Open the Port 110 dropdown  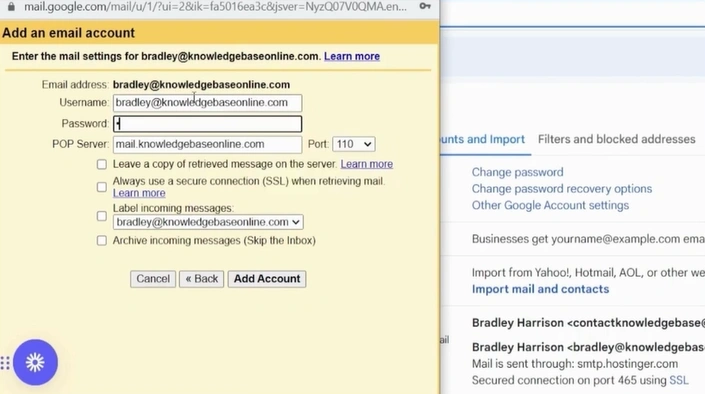click(x=354, y=144)
